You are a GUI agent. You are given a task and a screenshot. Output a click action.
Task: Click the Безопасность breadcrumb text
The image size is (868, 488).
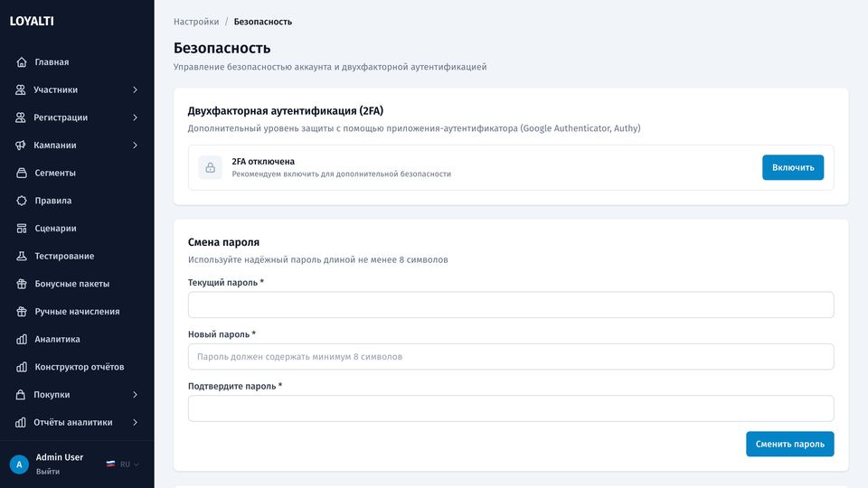click(x=263, y=22)
